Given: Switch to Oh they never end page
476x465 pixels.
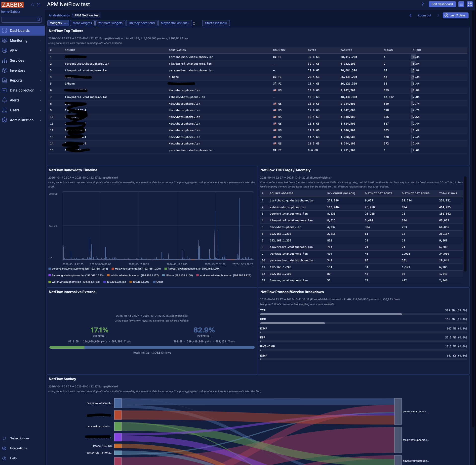Looking at the screenshot, I should coord(142,23).
